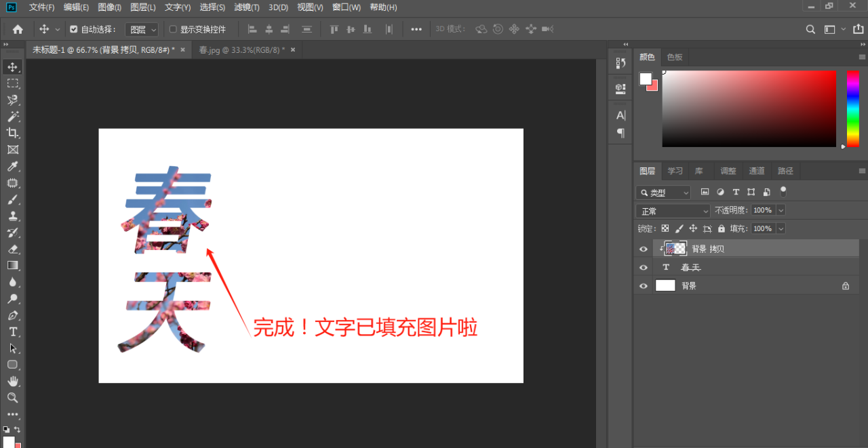Select the Eyedropper tool
Image resolution: width=868 pixels, height=448 pixels.
12,166
